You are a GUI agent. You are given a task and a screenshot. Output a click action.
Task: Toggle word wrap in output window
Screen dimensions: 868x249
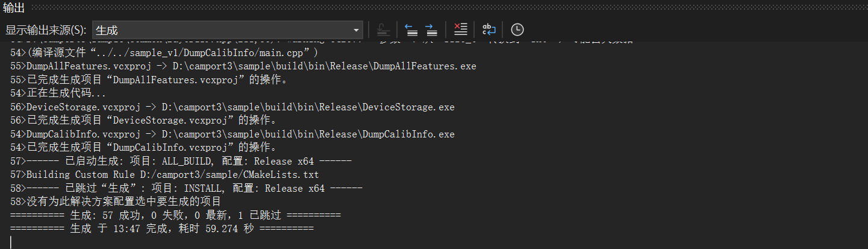pyautogui.click(x=489, y=30)
